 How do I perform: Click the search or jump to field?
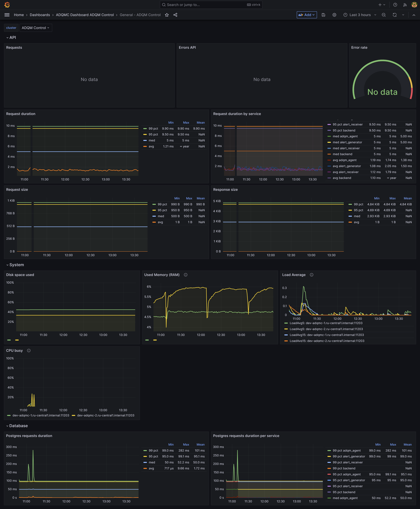point(210,5)
